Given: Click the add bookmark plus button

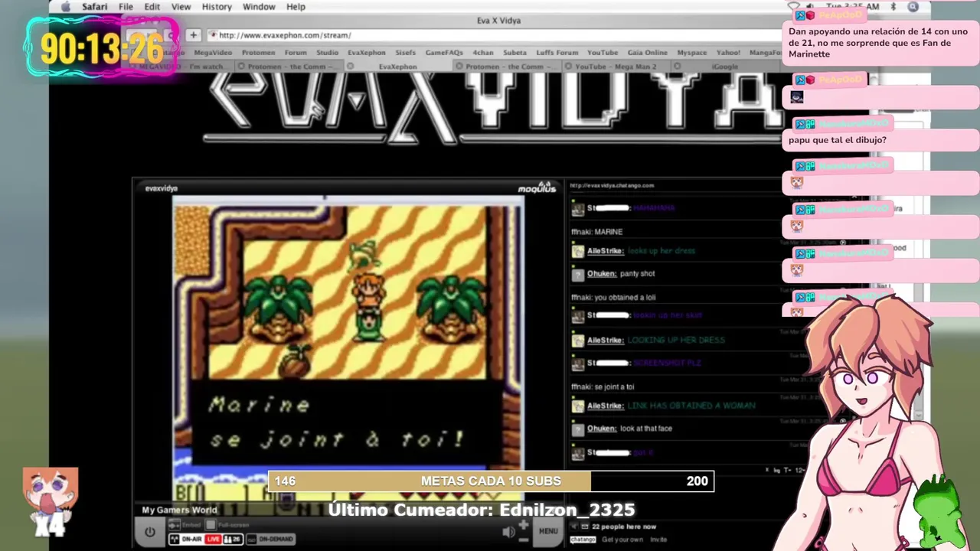Looking at the screenshot, I should 193,34.
